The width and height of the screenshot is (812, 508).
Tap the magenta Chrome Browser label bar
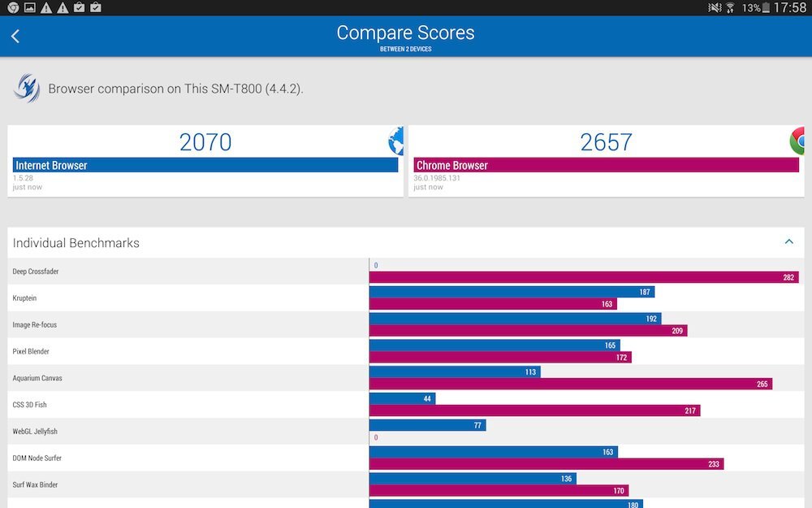606,165
